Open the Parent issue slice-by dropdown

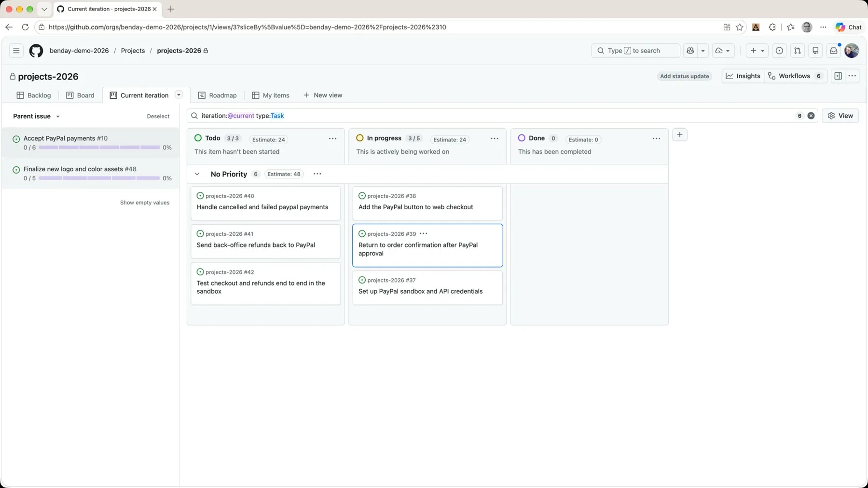click(37, 116)
